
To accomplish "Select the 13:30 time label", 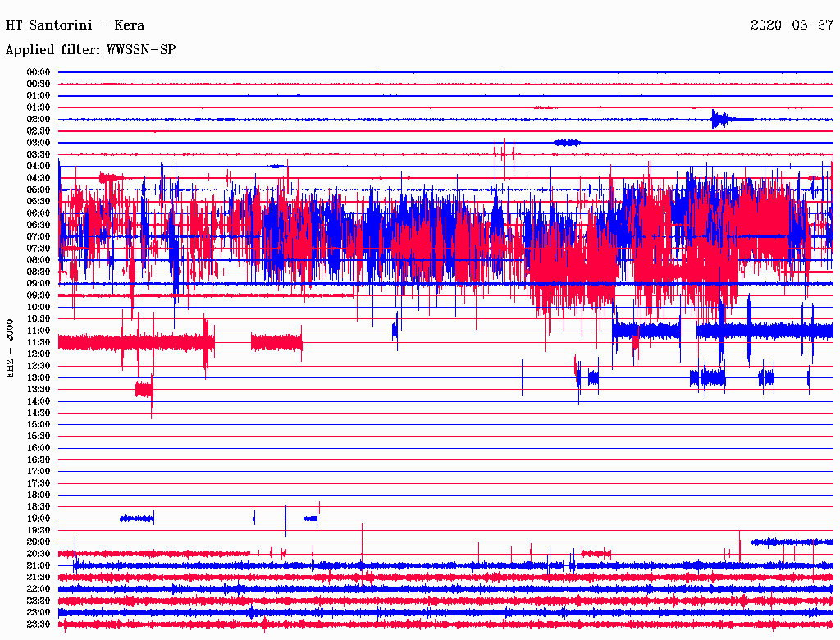I will [x=39, y=390].
